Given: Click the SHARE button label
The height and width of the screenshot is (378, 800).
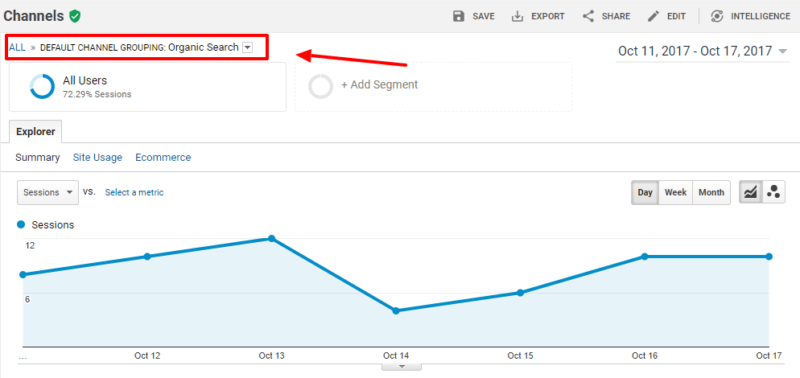Looking at the screenshot, I should click(x=616, y=16).
